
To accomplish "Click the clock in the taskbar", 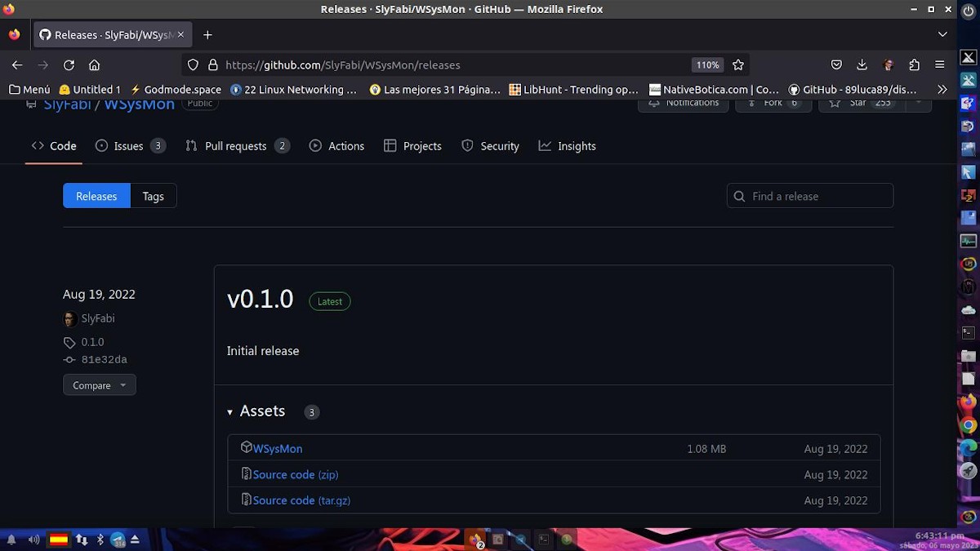I will pyautogui.click(x=940, y=540).
